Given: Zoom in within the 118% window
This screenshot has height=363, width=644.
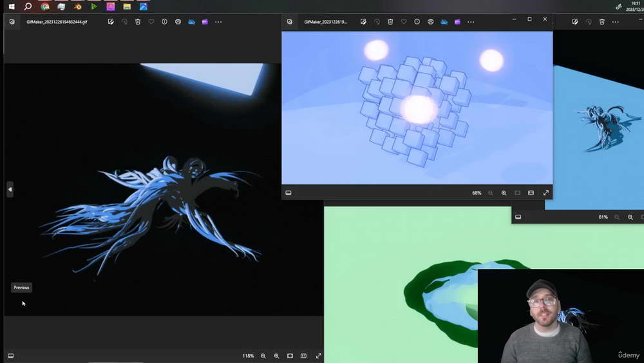Looking at the screenshot, I should (277, 356).
